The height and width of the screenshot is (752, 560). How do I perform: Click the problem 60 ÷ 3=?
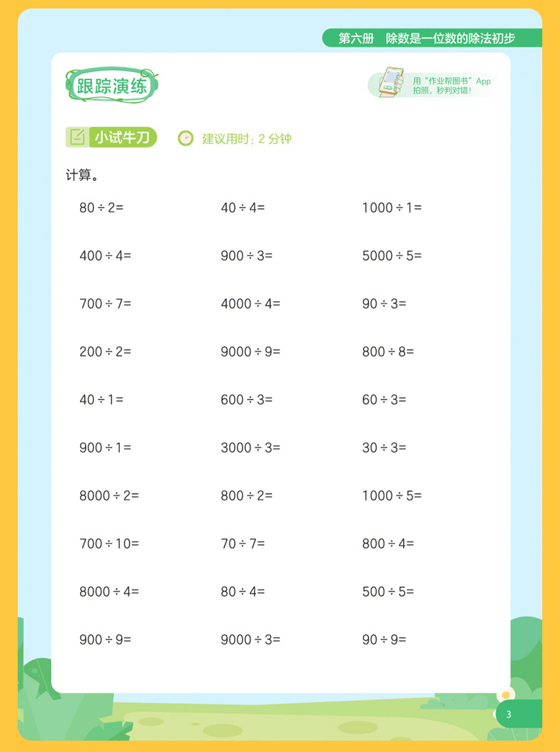pyautogui.click(x=384, y=400)
